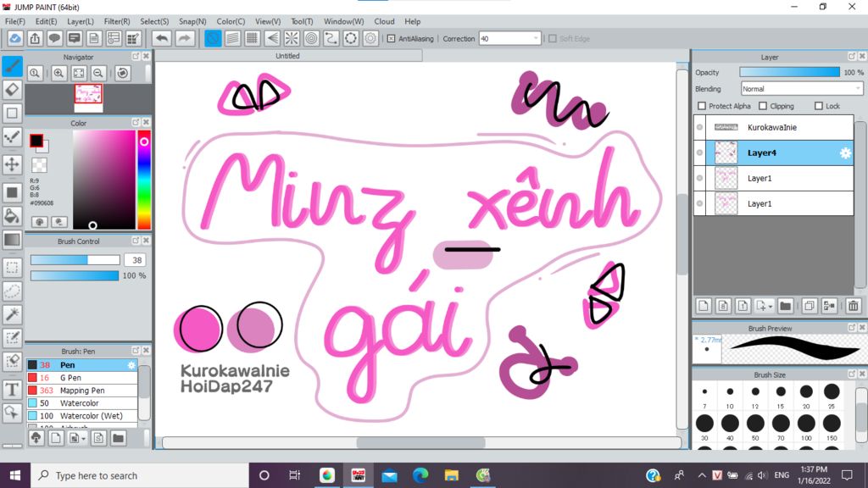868x488 pixels.
Task: Click the layer Opacity slider
Action: [x=789, y=72]
